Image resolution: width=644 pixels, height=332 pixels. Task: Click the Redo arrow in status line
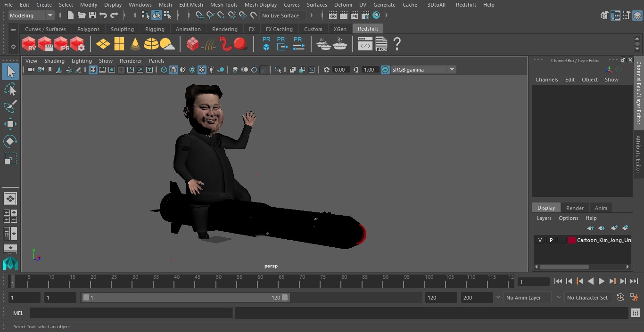click(114, 16)
